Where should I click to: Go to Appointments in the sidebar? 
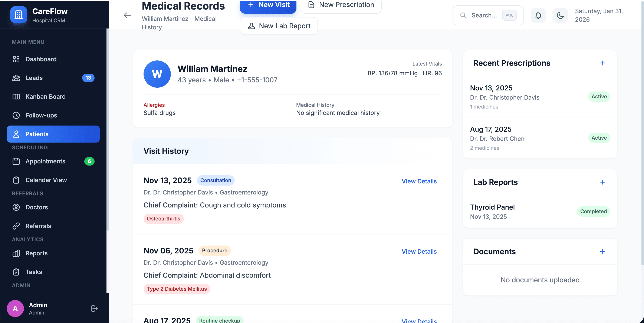click(46, 161)
